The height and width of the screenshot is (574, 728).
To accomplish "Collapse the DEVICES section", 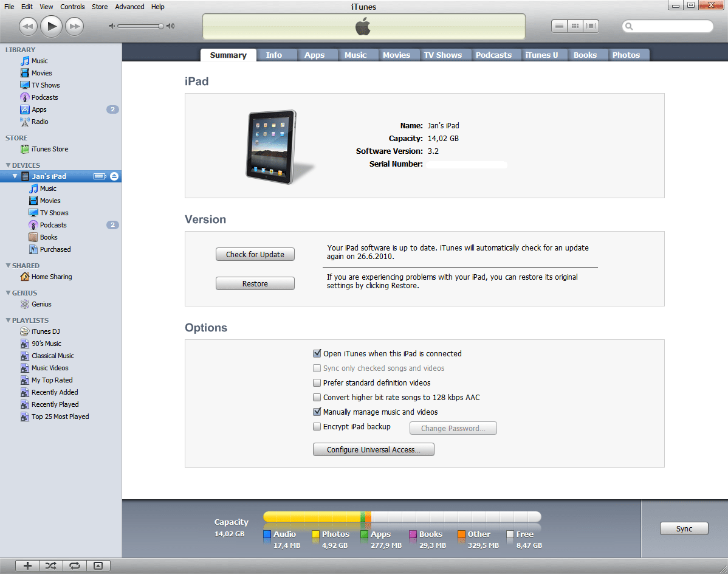I will click(x=8, y=165).
